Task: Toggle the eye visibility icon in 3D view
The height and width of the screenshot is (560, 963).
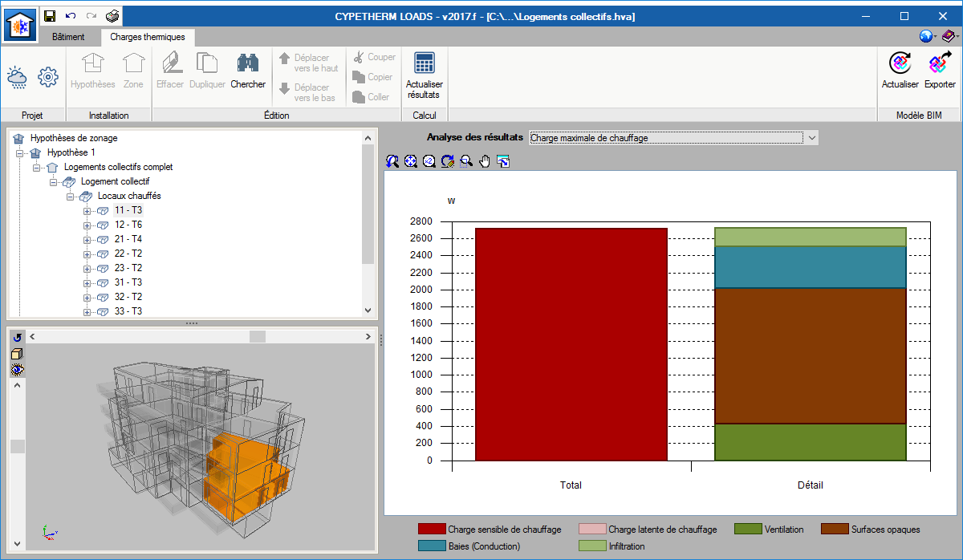Action: click(x=17, y=370)
